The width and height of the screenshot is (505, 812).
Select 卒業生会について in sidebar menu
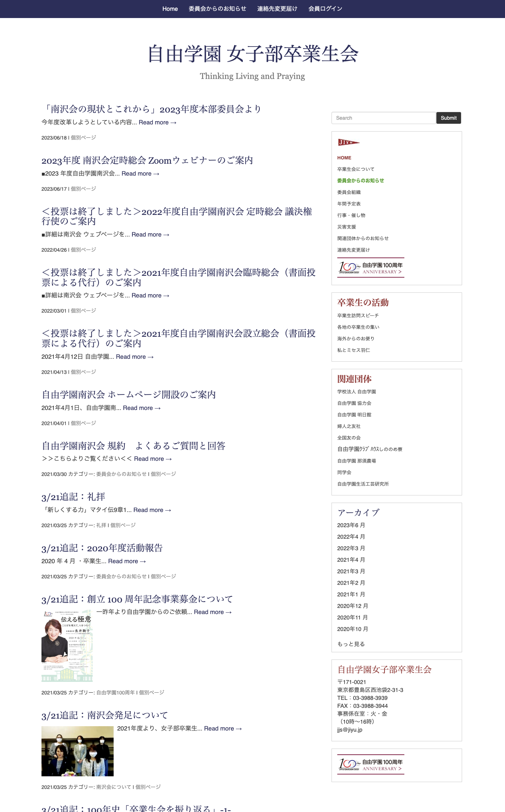coord(356,169)
